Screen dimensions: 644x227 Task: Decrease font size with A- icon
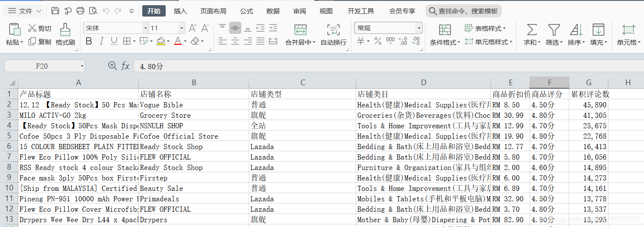coord(205,28)
